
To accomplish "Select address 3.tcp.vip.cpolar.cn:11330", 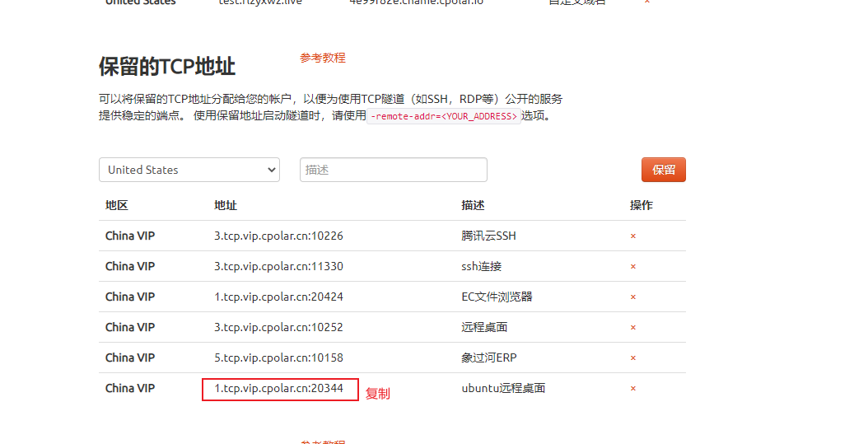I will pyautogui.click(x=278, y=266).
